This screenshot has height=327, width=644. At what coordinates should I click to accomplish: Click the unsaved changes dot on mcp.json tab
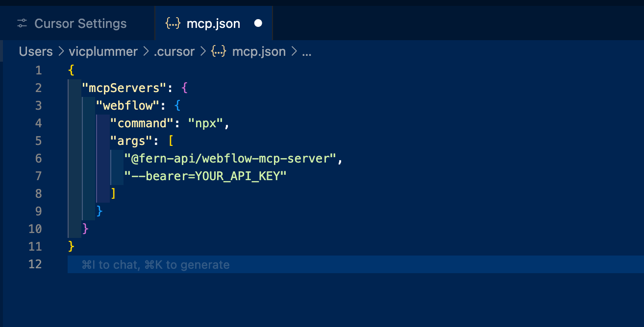(258, 23)
